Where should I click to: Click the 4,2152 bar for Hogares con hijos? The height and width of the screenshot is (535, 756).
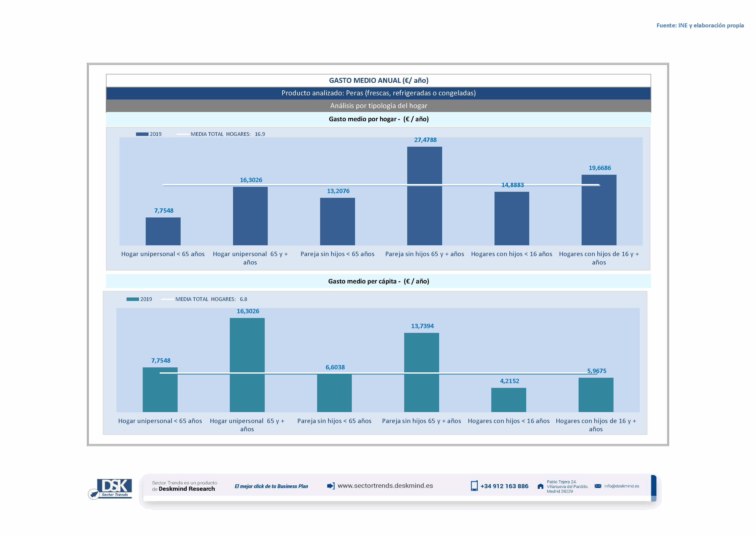508,400
